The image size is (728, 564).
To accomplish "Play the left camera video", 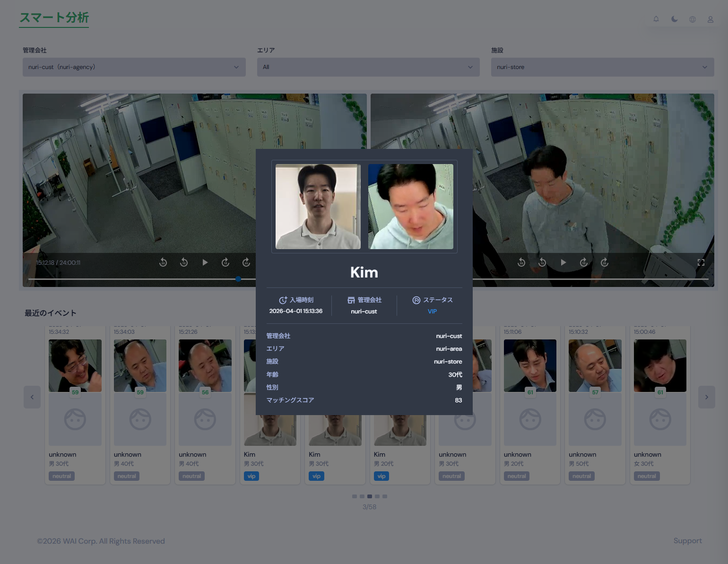I will point(205,262).
